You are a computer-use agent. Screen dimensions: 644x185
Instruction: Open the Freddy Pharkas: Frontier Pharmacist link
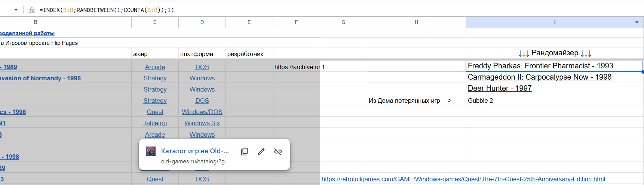click(x=540, y=66)
